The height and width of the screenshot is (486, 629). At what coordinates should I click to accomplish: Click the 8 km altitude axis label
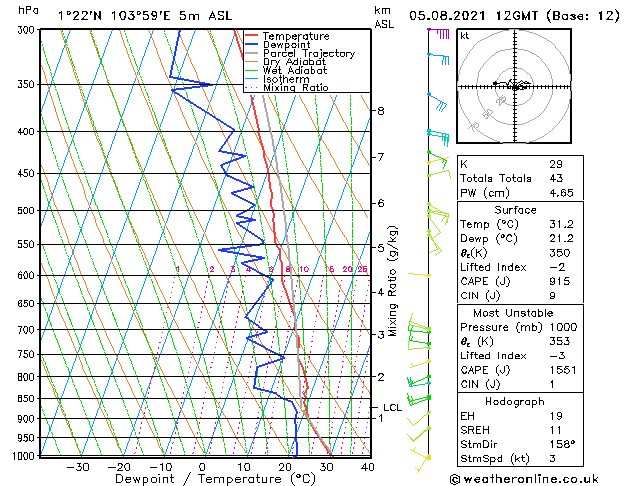[381, 111]
